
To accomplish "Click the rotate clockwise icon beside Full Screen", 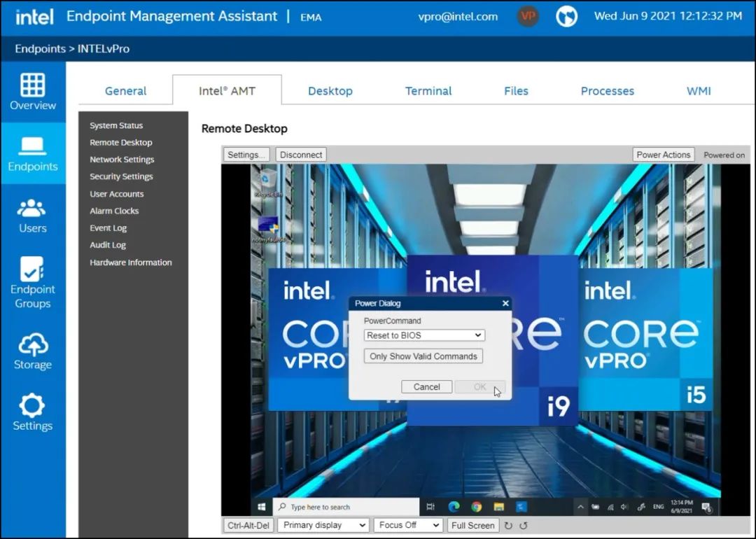I will tap(508, 526).
